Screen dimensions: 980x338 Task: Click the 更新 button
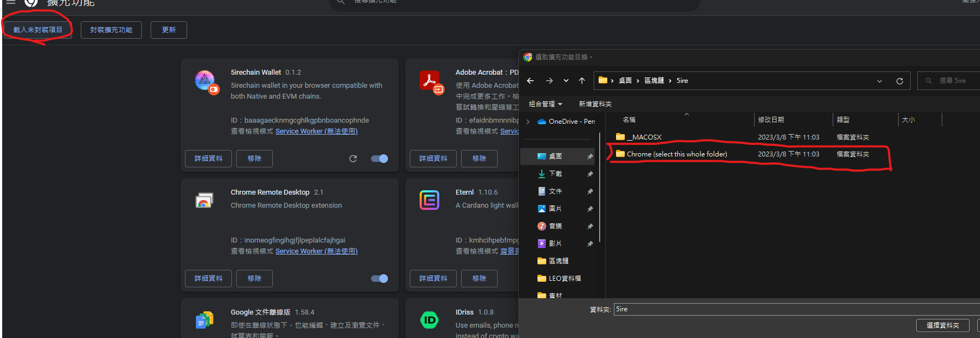tap(169, 30)
